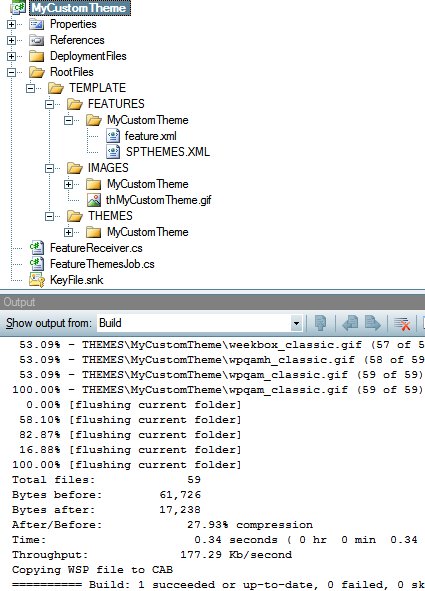Click the FEATURES open folder icon
425x591 pixels.
(x=75, y=104)
